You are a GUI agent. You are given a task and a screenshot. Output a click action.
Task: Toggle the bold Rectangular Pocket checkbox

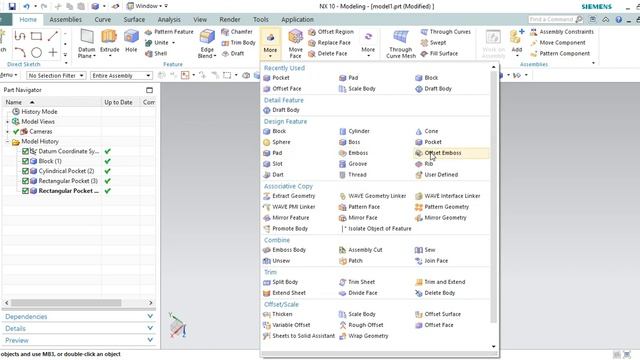(x=25, y=191)
